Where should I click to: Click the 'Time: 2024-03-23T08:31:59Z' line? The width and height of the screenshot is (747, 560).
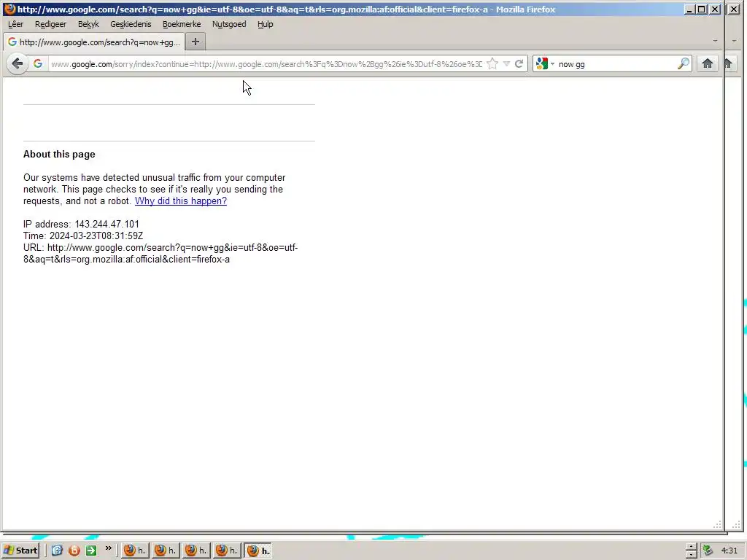(x=83, y=236)
